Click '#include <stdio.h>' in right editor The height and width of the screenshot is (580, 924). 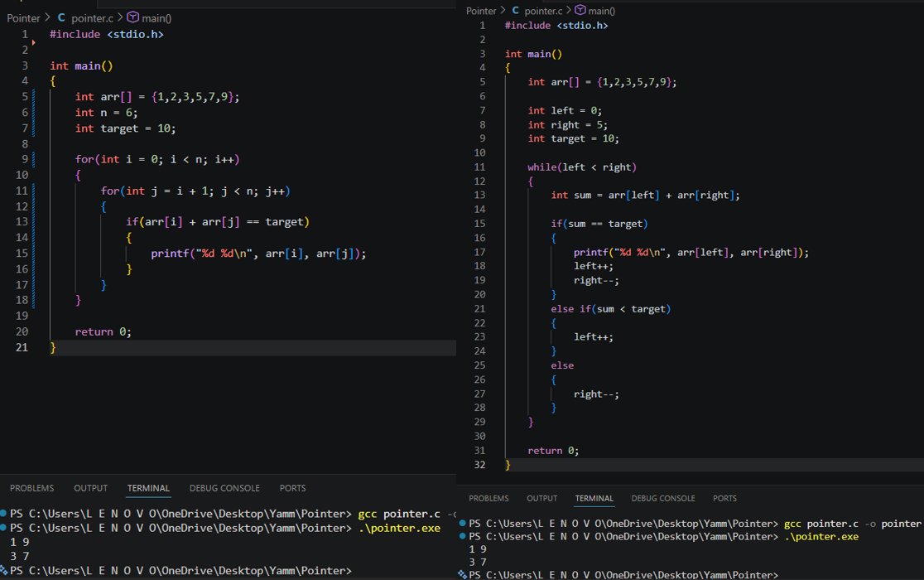556,26
